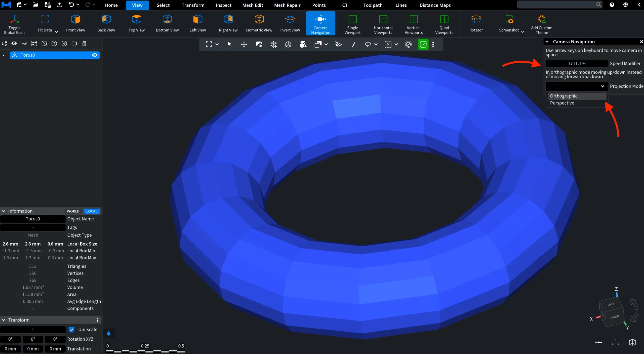
Task: Click the Left View icon
Action: point(198,19)
